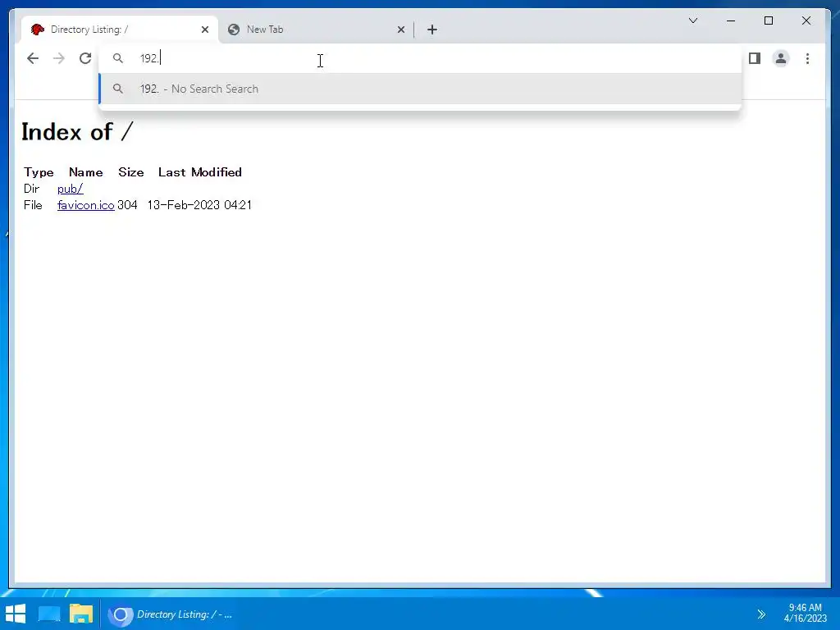Close the browser window
840x630 pixels.
click(806, 21)
